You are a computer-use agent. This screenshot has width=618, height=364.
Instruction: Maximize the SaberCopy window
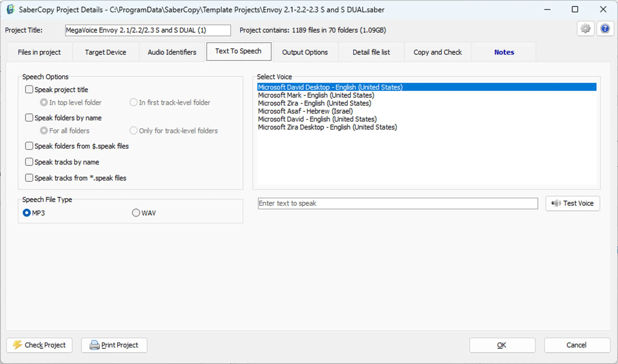pyautogui.click(x=575, y=10)
